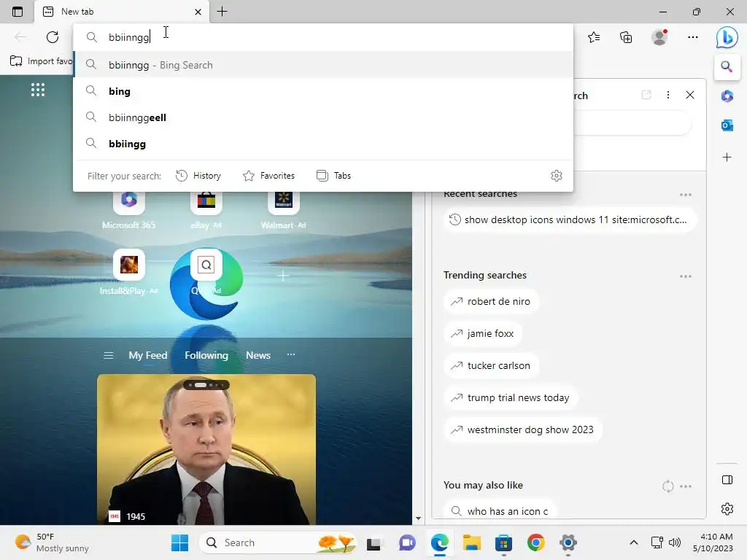Image resolution: width=747 pixels, height=560 pixels.
Task: Open the feed hamburger menu
Action: point(109,355)
